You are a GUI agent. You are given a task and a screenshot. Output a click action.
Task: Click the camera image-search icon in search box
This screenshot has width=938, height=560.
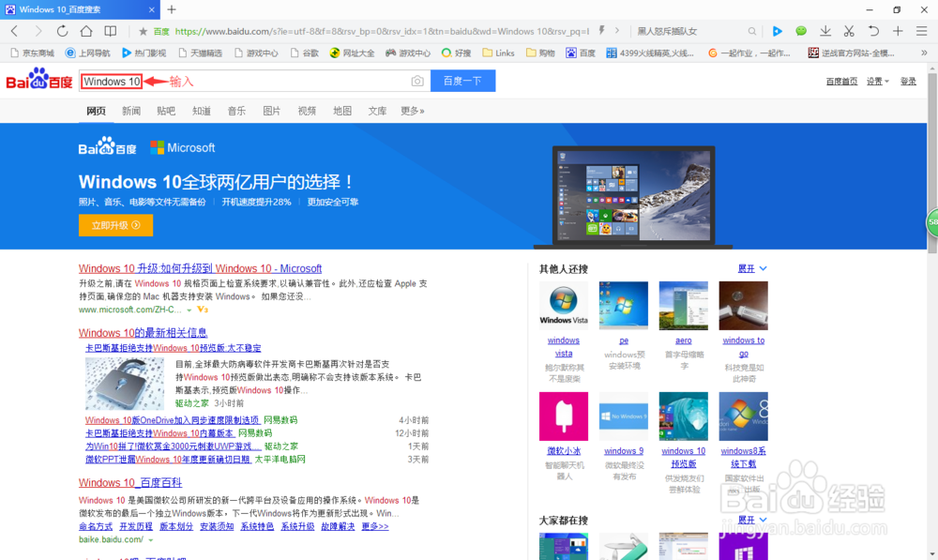point(417,81)
